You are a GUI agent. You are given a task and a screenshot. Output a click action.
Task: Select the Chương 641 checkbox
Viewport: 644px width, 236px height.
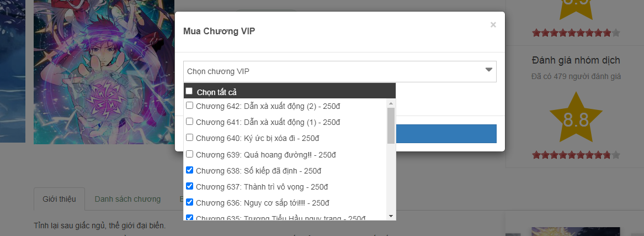coord(189,122)
